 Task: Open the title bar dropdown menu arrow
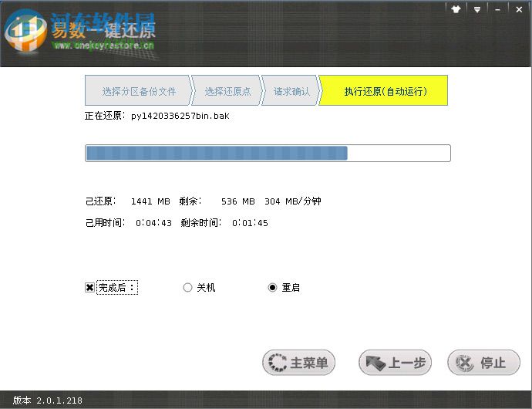(x=477, y=9)
